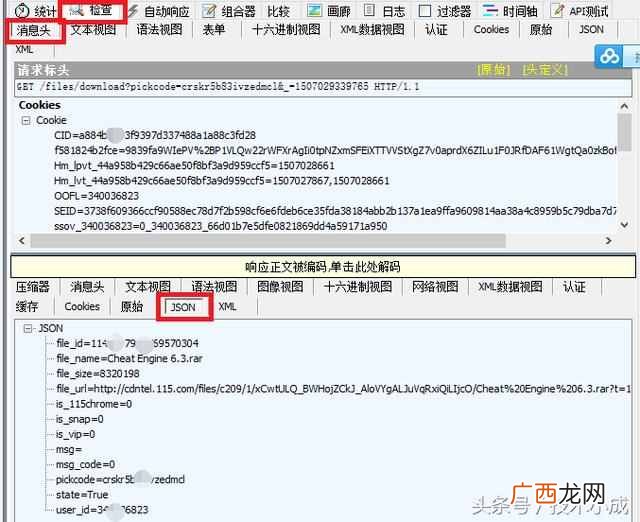
Task: Select the request 消息头 headers tab
Action: (33, 30)
